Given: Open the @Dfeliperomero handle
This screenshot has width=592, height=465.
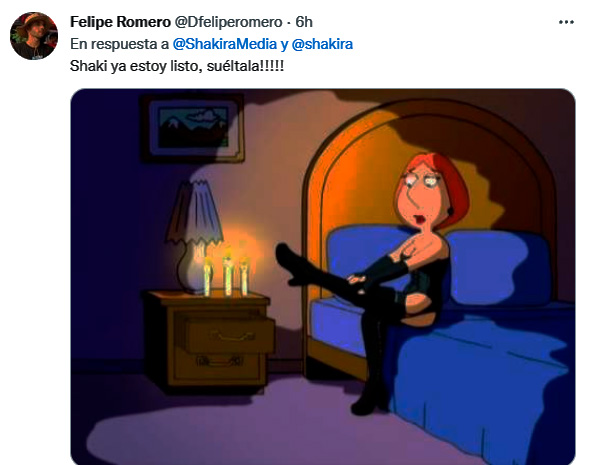Looking at the screenshot, I should [228, 22].
